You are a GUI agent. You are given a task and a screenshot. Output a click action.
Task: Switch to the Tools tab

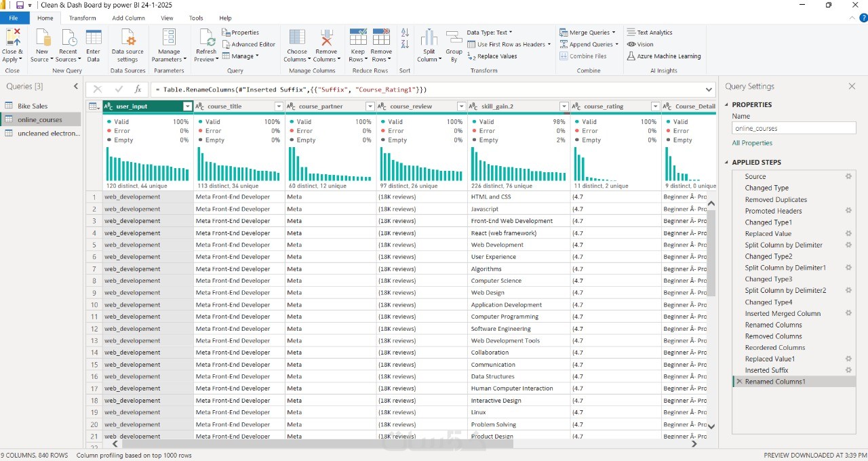tap(196, 18)
